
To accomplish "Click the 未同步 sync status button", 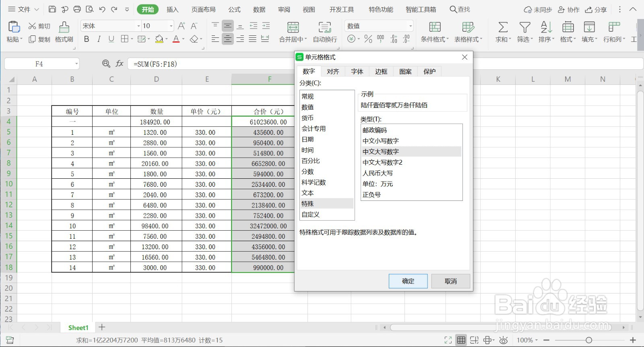I will point(538,9).
